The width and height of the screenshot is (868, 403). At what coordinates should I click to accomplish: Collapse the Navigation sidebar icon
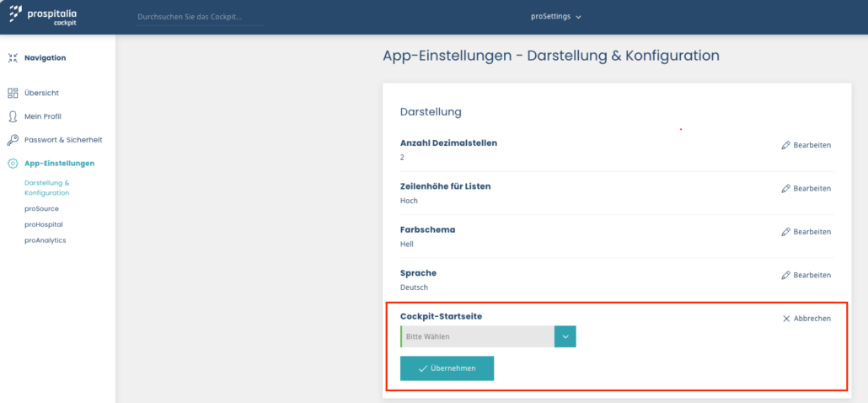click(13, 58)
